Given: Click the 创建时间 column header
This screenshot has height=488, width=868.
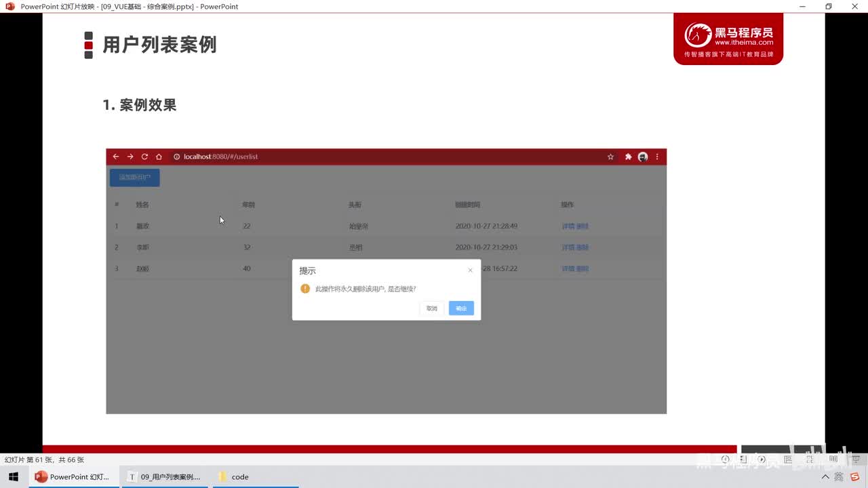Looking at the screenshot, I should click(x=468, y=205).
